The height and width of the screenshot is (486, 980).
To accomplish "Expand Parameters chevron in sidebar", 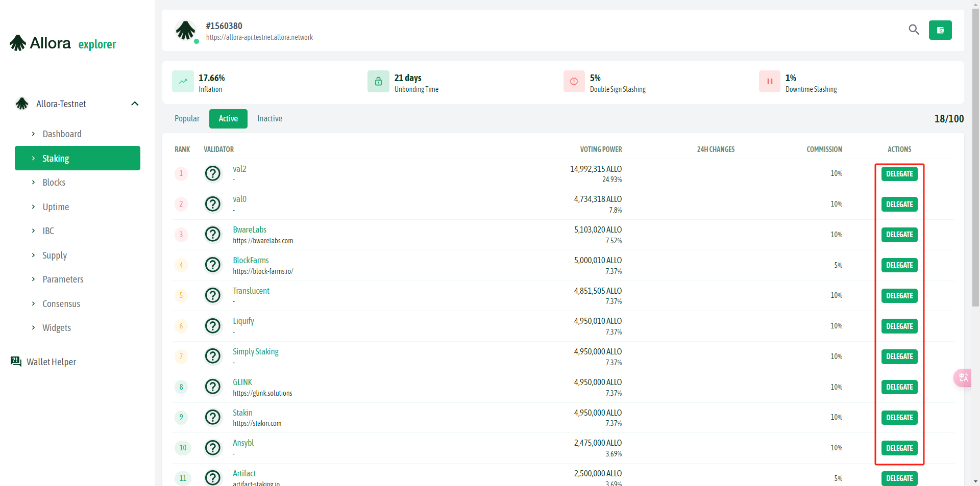I will 33,279.
